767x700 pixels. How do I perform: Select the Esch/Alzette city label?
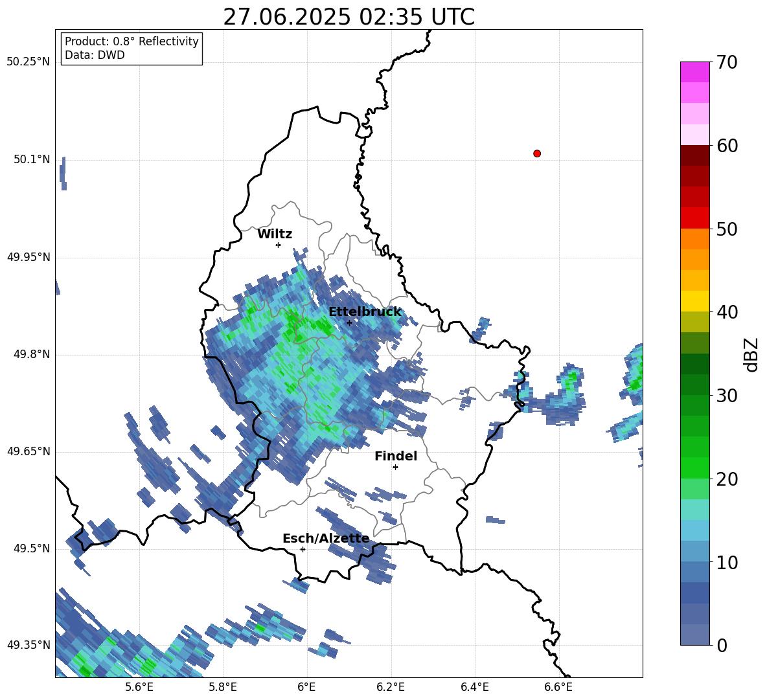[x=326, y=539]
